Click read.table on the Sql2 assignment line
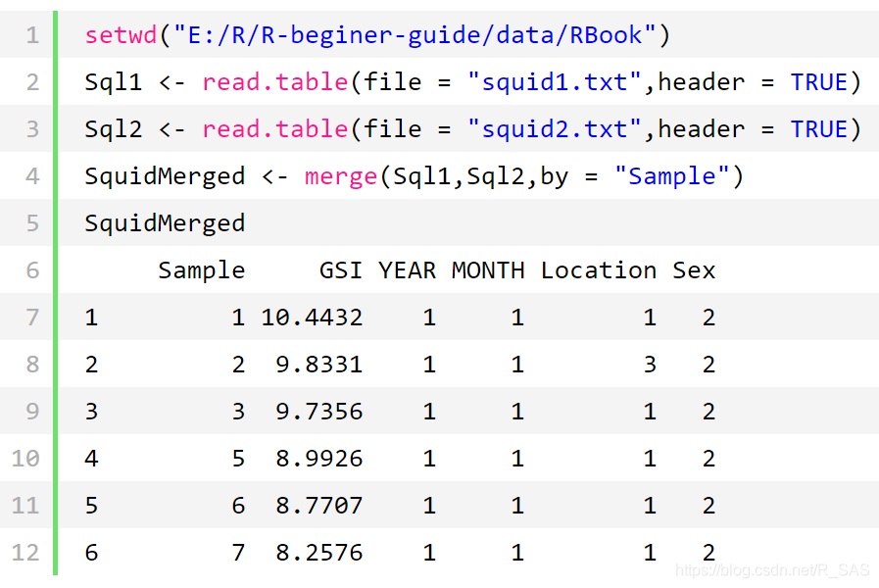Screen dimensions: 879x588 coord(275,129)
